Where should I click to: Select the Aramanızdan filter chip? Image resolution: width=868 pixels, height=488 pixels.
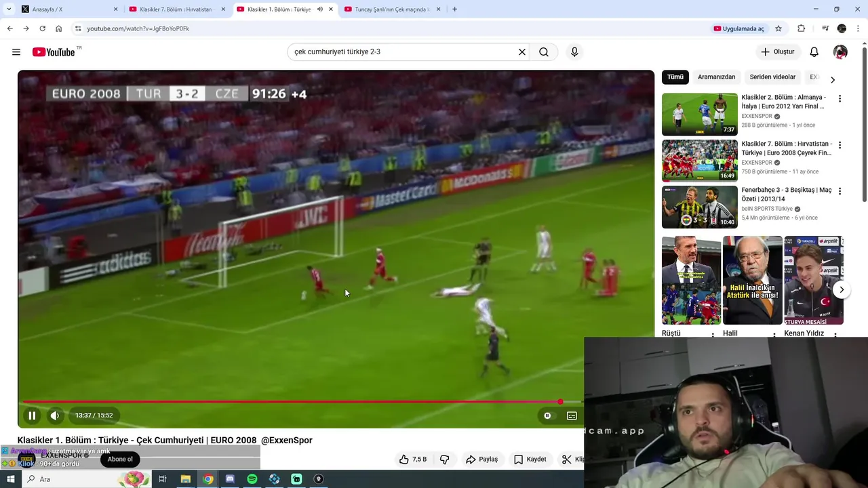716,77
